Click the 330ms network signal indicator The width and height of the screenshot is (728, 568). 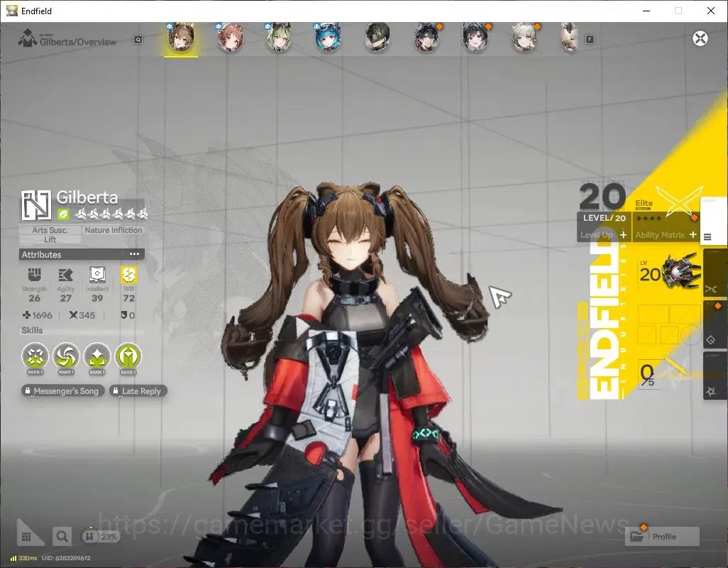point(23,558)
